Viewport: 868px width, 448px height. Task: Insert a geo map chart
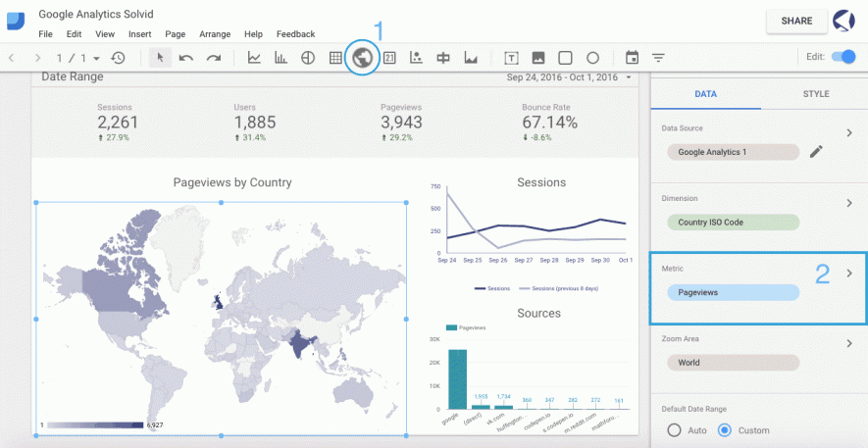click(x=362, y=58)
